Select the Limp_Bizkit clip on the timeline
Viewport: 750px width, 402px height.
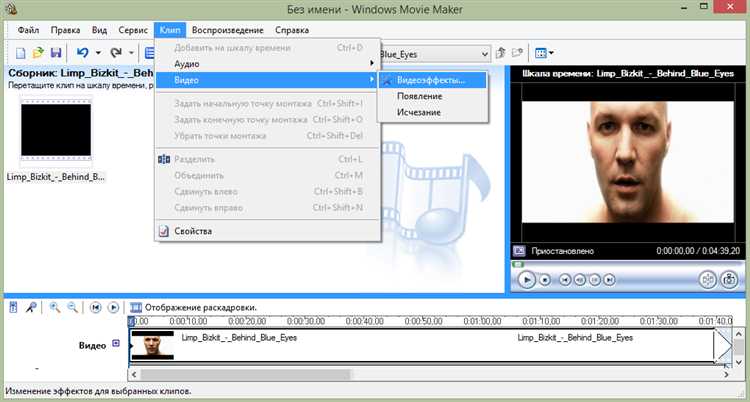421,345
